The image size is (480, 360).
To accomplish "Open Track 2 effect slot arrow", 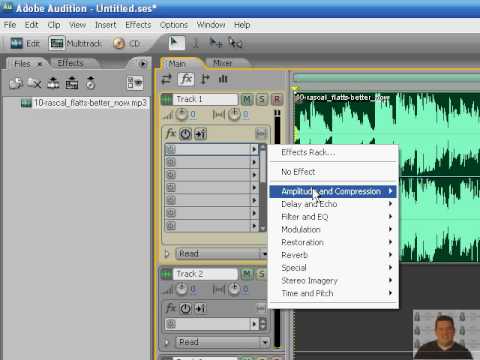I will pyautogui.click(x=254, y=324).
